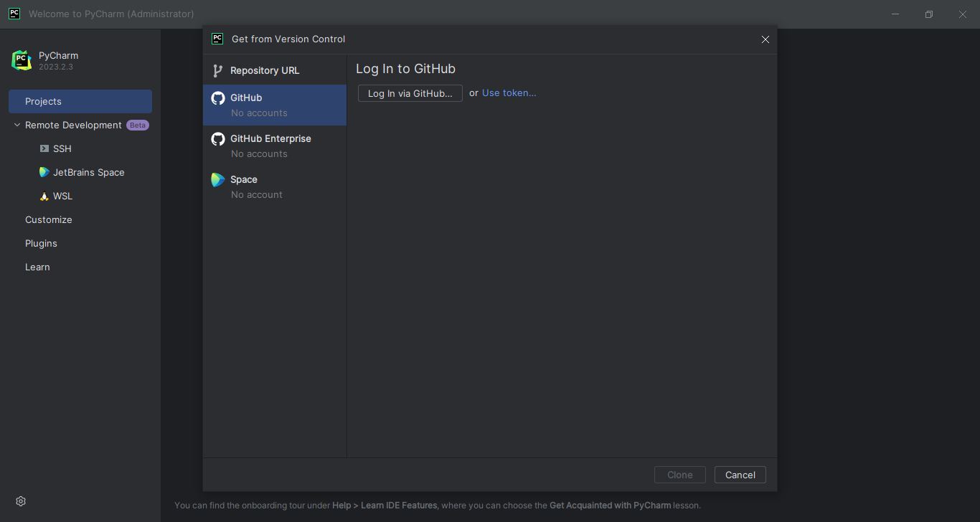This screenshot has height=522, width=980.
Task: Open the settings gear at bottom left
Action: coord(21,501)
